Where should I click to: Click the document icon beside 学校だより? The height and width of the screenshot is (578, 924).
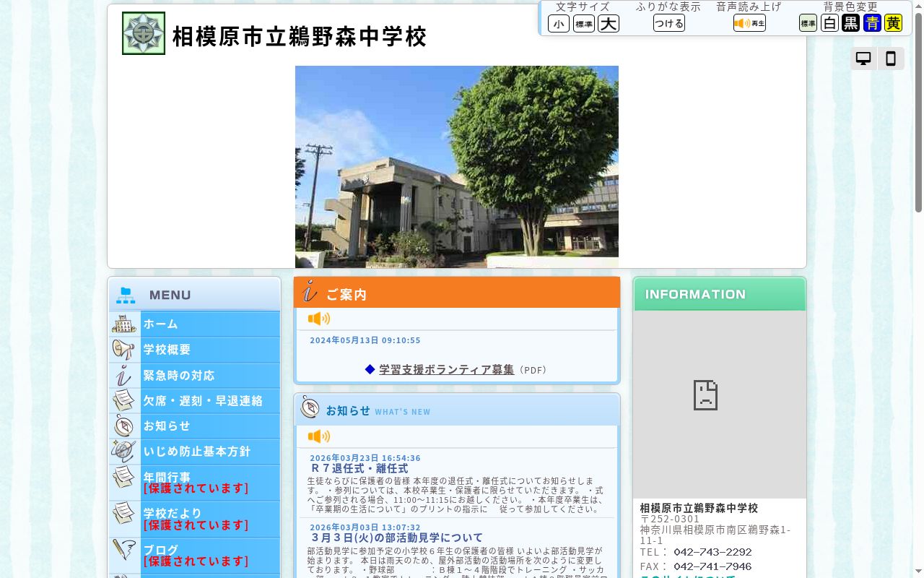point(124,513)
